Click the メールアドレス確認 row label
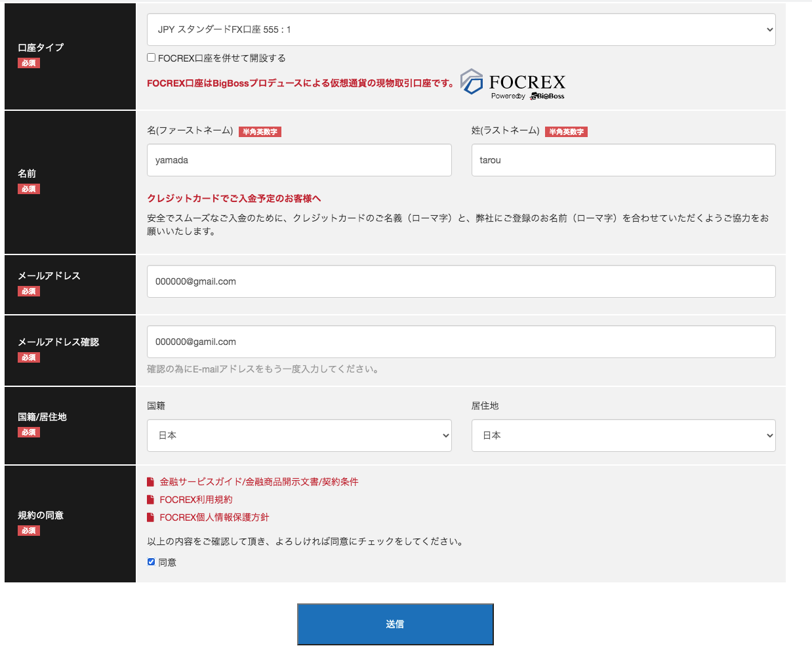This screenshot has width=812, height=646. [58, 342]
